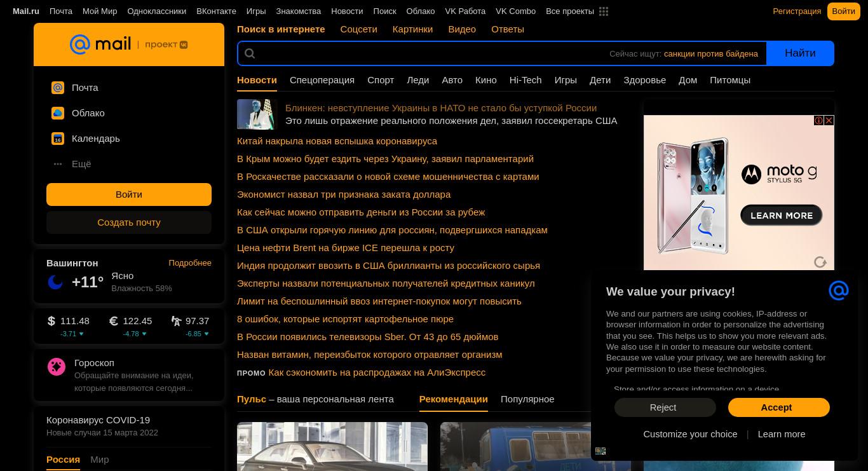Read news about Китай coronavirus outbreak

(x=337, y=141)
